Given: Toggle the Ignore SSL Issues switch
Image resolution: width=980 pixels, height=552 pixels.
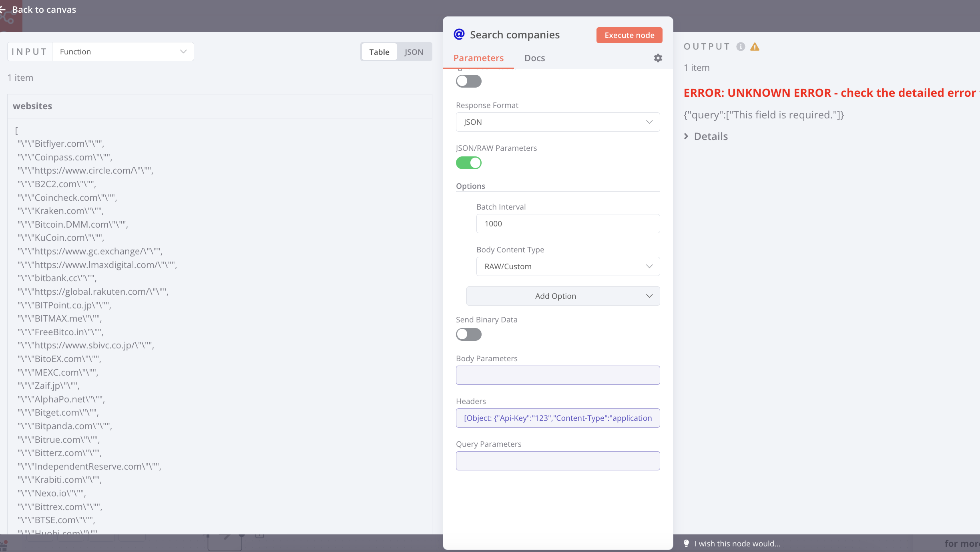Looking at the screenshot, I should click(468, 81).
